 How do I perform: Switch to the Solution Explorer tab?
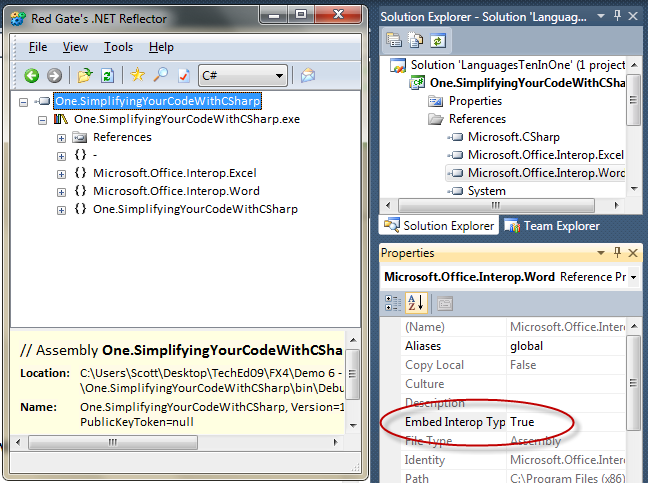pos(439,226)
